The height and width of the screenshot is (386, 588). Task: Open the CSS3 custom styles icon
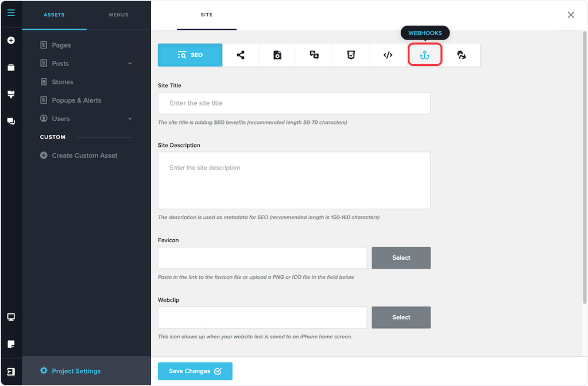[351, 55]
